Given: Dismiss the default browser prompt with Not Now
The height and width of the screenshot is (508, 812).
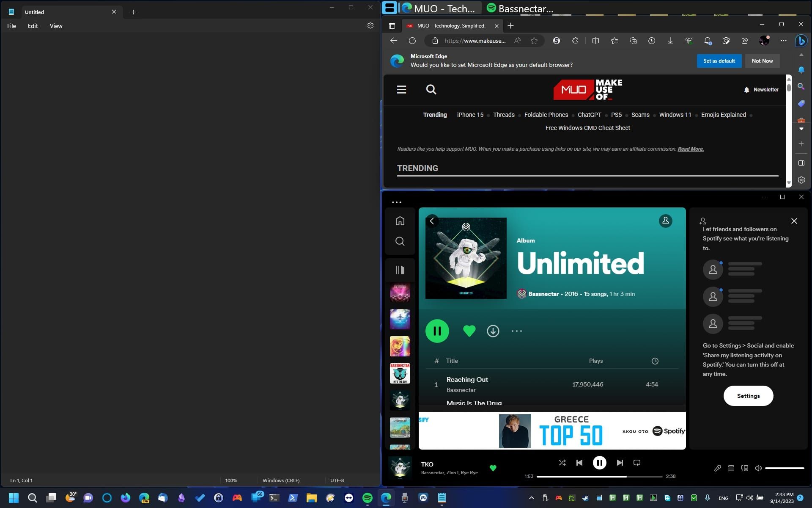Looking at the screenshot, I should [x=762, y=61].
